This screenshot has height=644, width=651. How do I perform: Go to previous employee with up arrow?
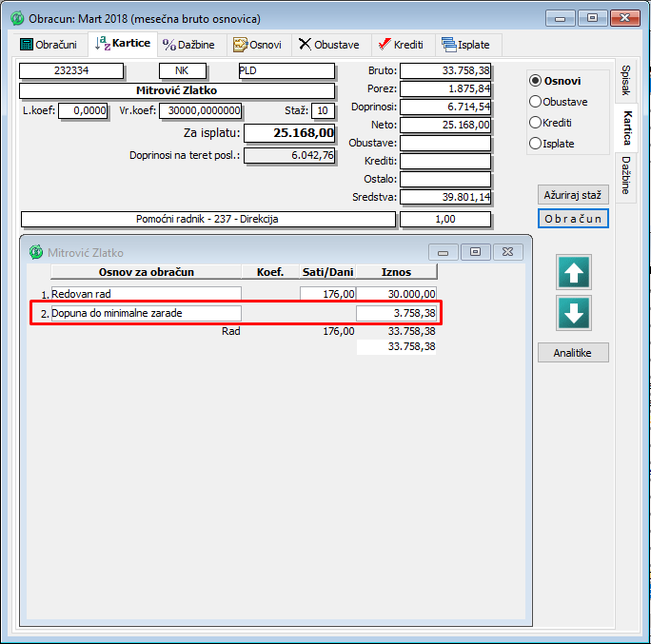(x=574, y=272)
